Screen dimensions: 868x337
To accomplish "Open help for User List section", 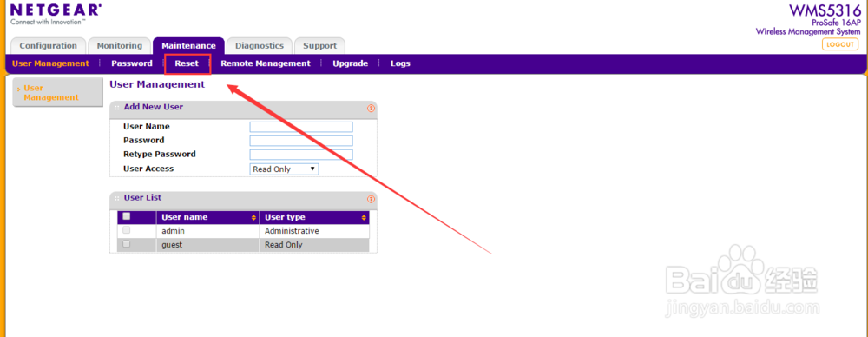I will (371, 199).
